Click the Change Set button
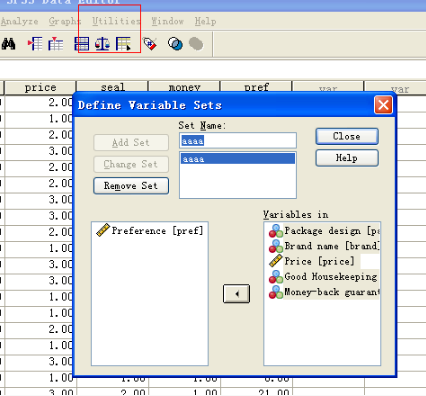The image size is (426, 396). point(131,164)
